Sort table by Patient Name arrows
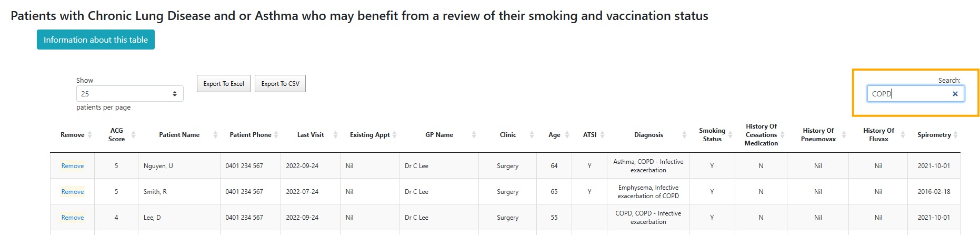Image resolution: width=980 pixels, height=235 pixels. tap(215, 135)
